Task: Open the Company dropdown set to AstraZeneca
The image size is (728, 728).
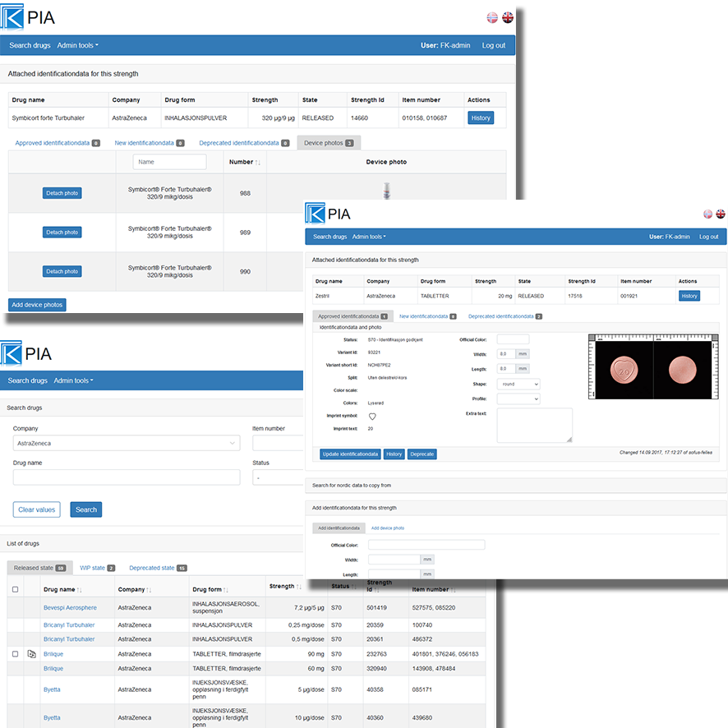Action: tap(127, 444)
